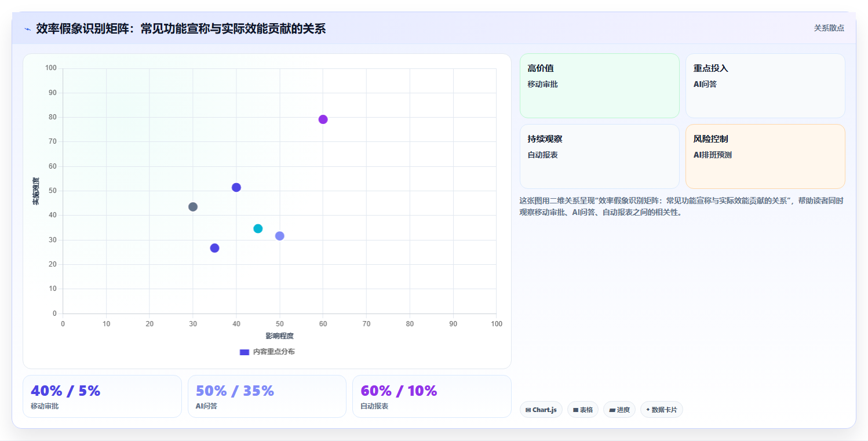Click the 内容重点分布 legend label
This screenshot has width=868, height=441.
[x=273, y=352]
